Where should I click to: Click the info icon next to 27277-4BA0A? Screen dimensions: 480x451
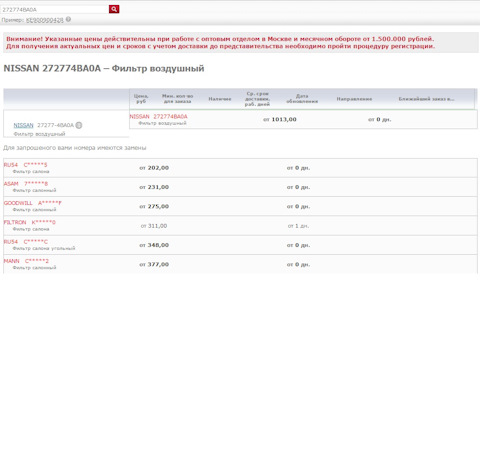79,125
